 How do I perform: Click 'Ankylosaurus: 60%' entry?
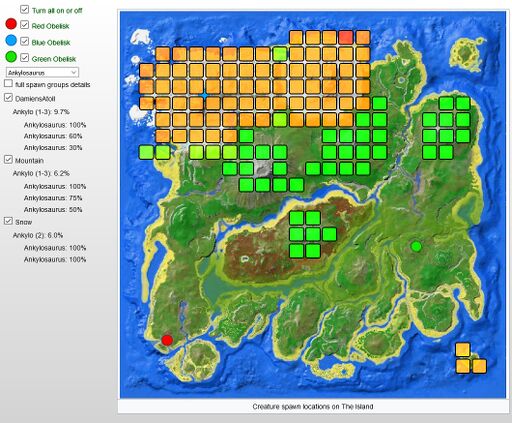tap(53, 136)
